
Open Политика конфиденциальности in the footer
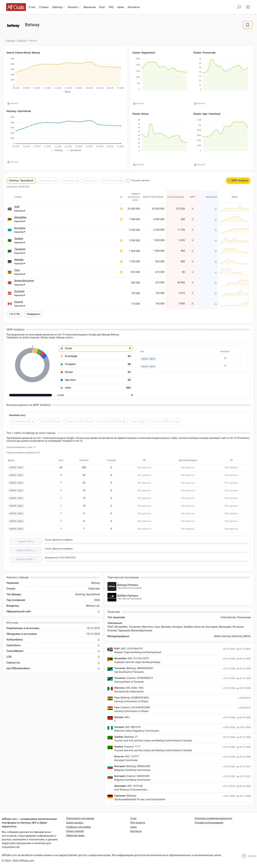click(x=213, y=818)
